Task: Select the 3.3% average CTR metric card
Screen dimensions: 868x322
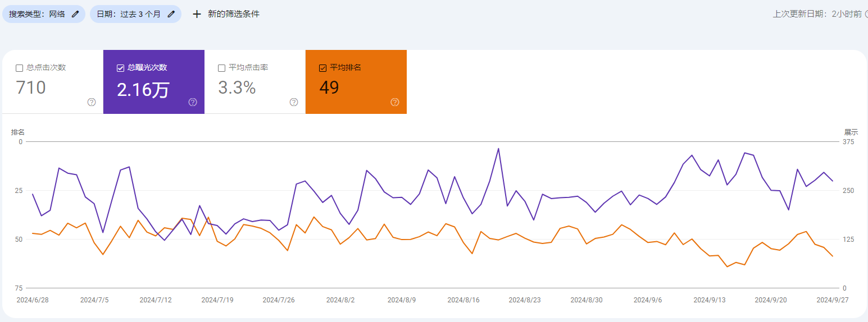Action: point(255,82)
